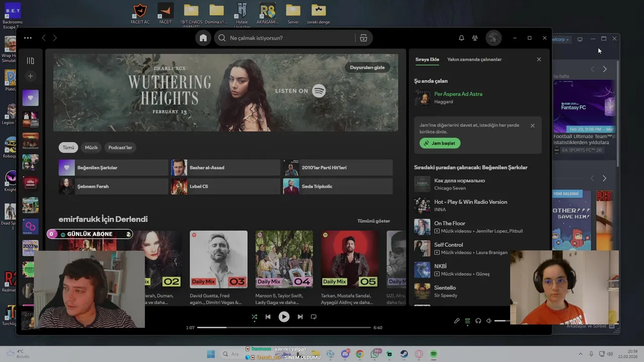Screen dimensions: 644x362
Task: Open notifications bell in Spotify
Action: [x=461, y=38]
